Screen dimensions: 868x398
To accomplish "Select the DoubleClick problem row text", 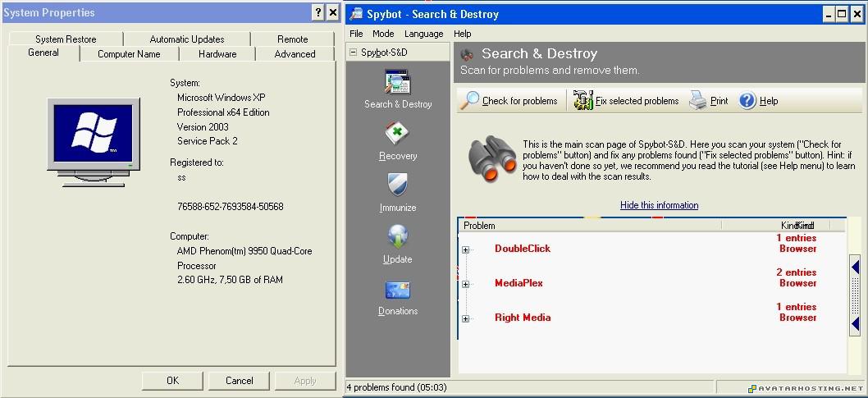I will (523, 249).
